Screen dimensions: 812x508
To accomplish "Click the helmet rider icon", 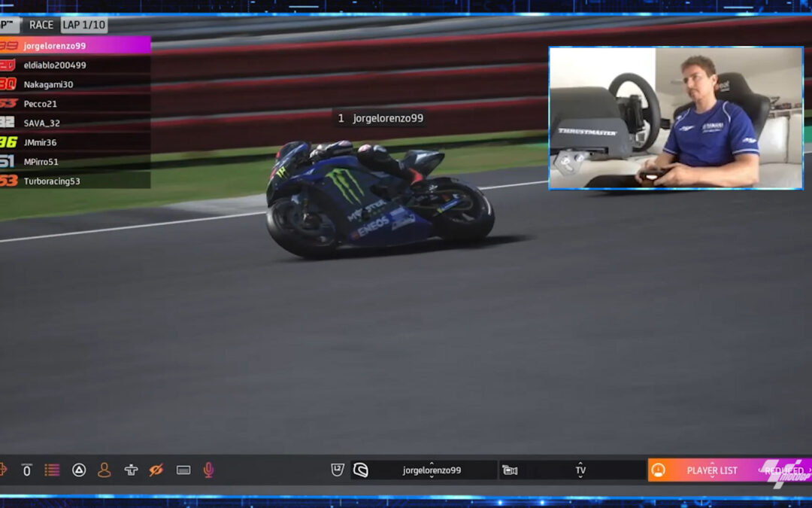I will click(360, 470).
